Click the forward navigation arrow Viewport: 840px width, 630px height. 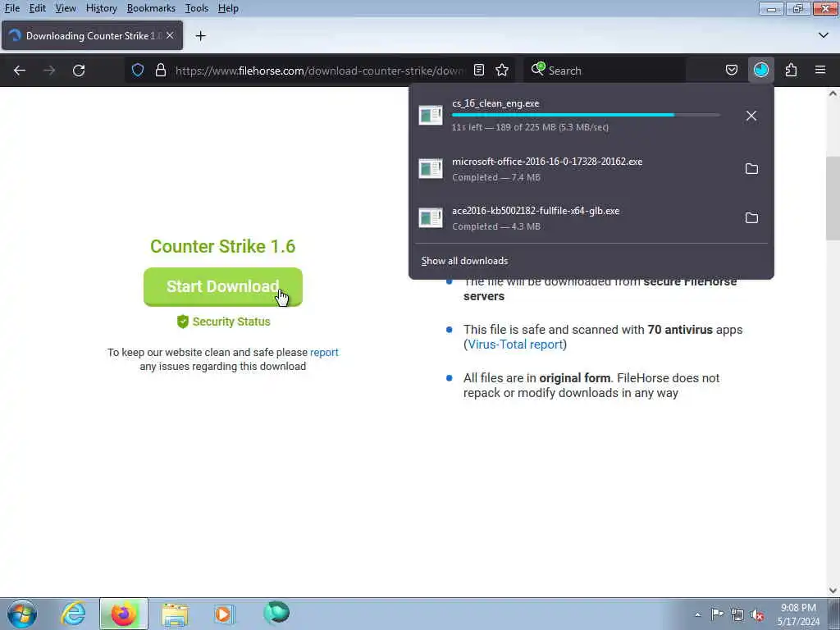pyautogui.click(x=49, y=71)
